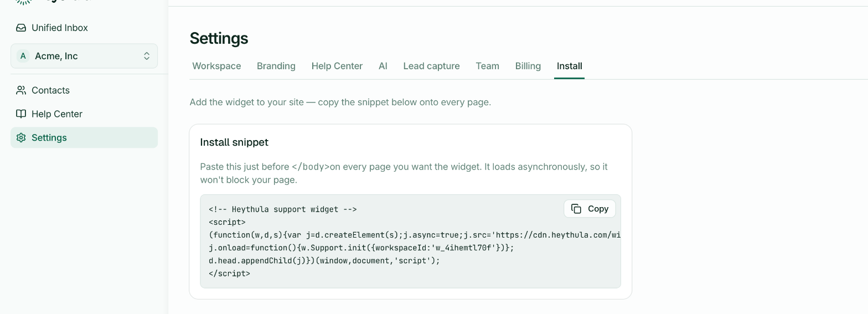Click the Heythula support widget comment line
Viewport: 868px width, 314px height.
[283, 209]
